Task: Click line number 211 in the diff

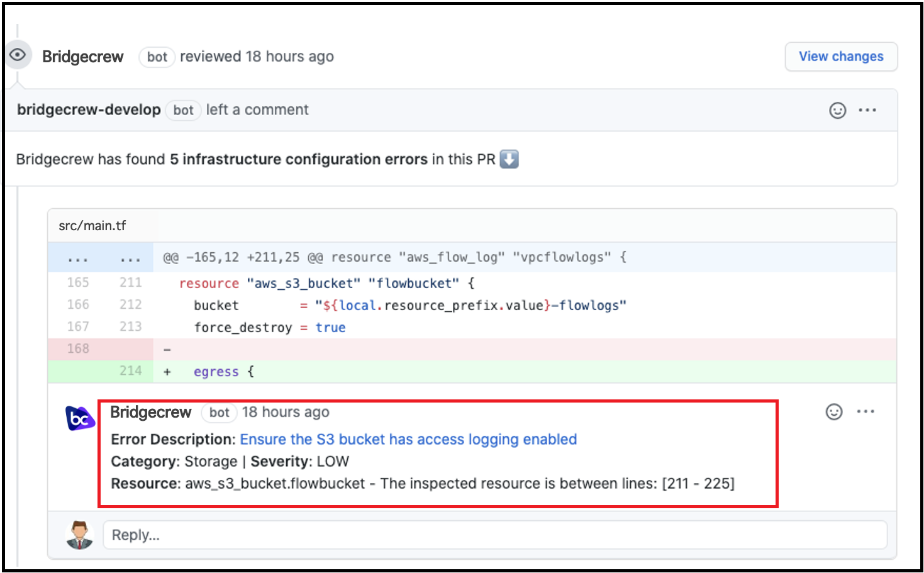Action: tap(131, 282)
